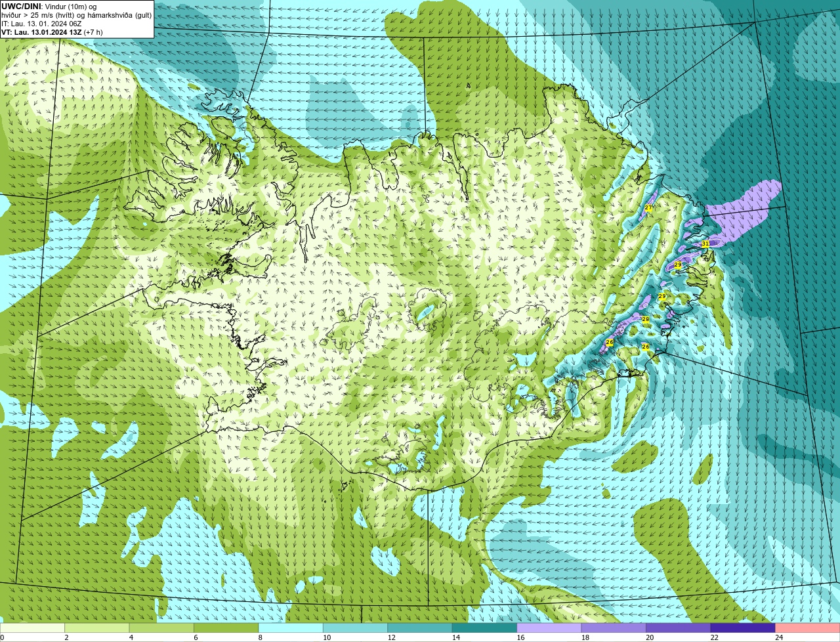
Task: Click the dark indigo 22–24 m/s legend swatch
Action: click(x=742, y=628)
